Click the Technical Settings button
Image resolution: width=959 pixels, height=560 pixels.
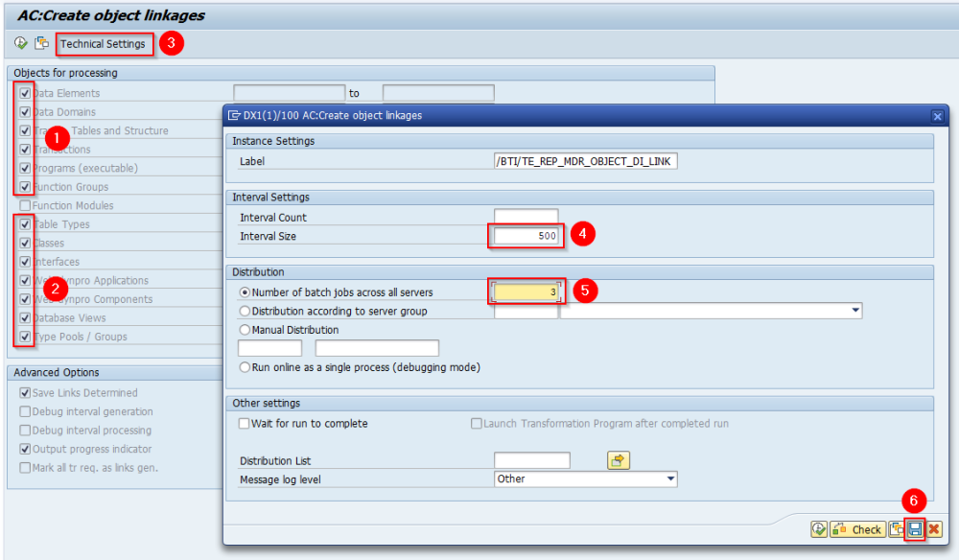[x=105, y=42]
